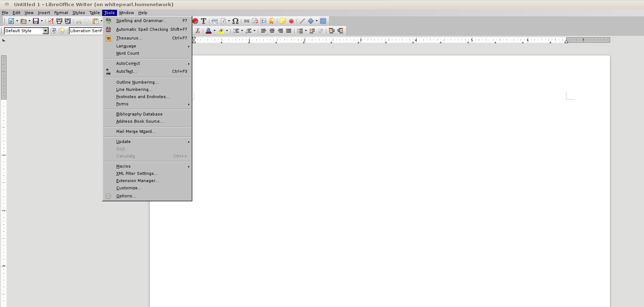Insert hyperlink chain icon
Screen dimensions: 644x307
[247, 21]
